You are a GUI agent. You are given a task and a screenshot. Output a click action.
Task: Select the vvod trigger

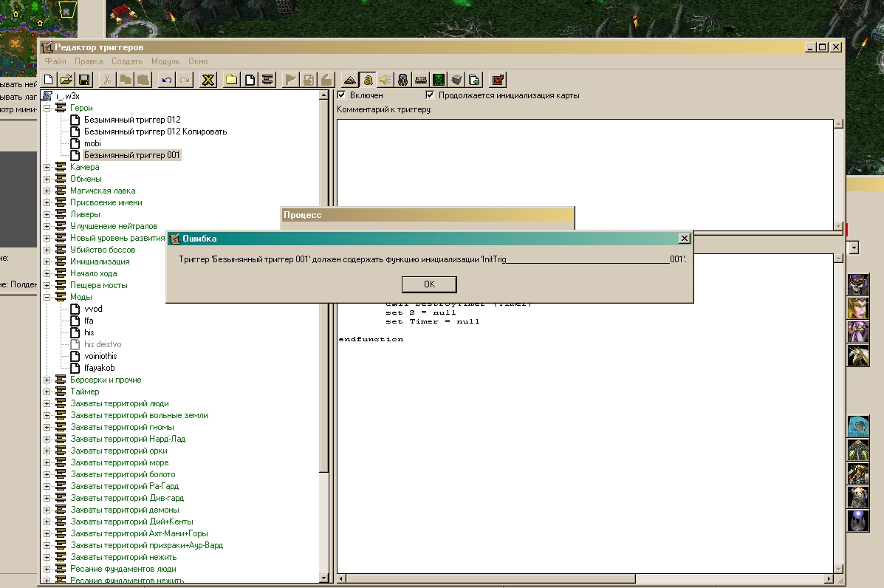(x=93, y=309)
